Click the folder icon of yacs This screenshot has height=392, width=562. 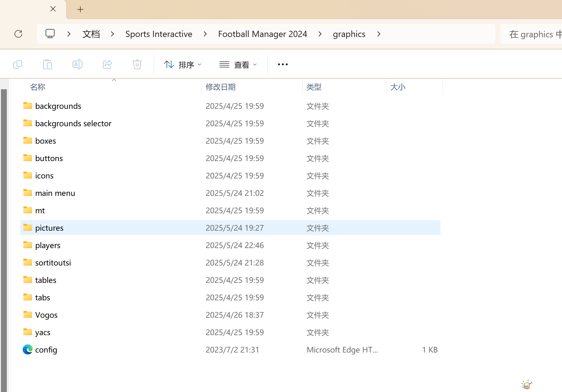(x=28, y=332)
